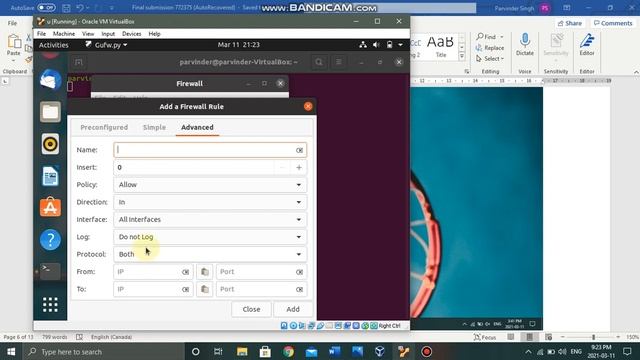Launch Thunderbird from the Ubuntu dock

(50, 80)
